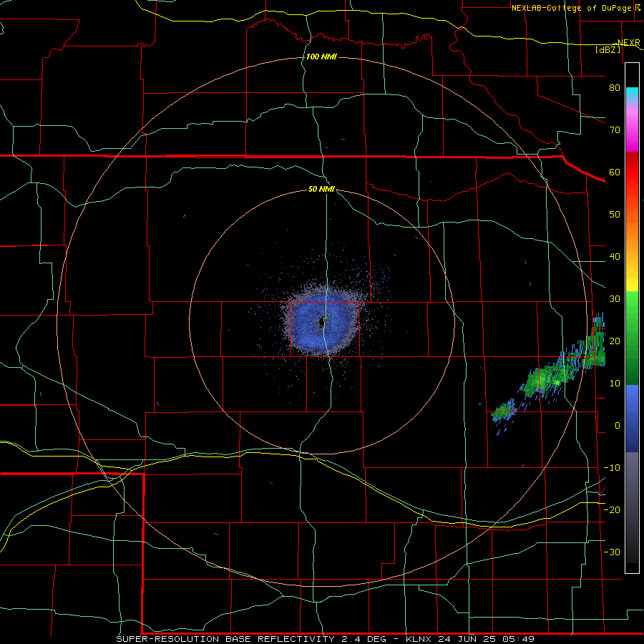The height and width of the screenshot is (644, 644).
Task: Click the 70 value on the dBZ scale
Action: click(x=615, y=130)
